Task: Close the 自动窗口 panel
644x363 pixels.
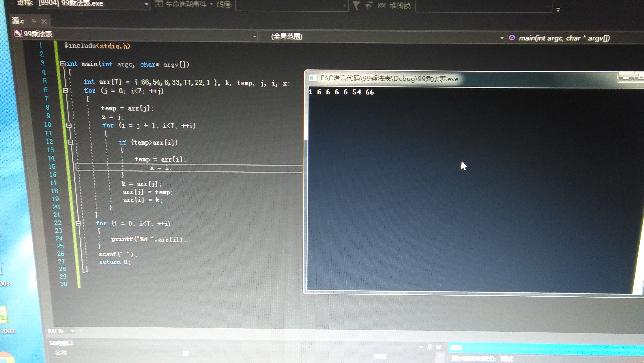Action: (x=438, y=347)
